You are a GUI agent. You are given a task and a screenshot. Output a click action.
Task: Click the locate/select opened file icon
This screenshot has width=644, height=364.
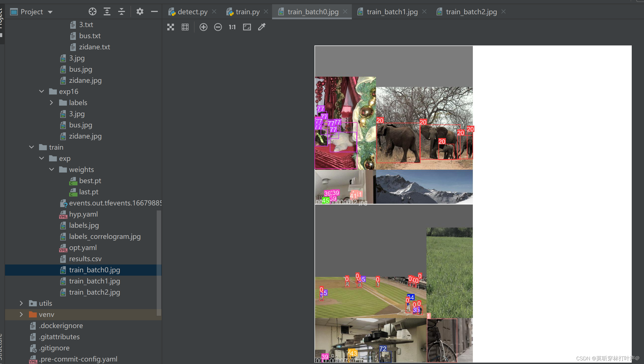tap(93, 12)
